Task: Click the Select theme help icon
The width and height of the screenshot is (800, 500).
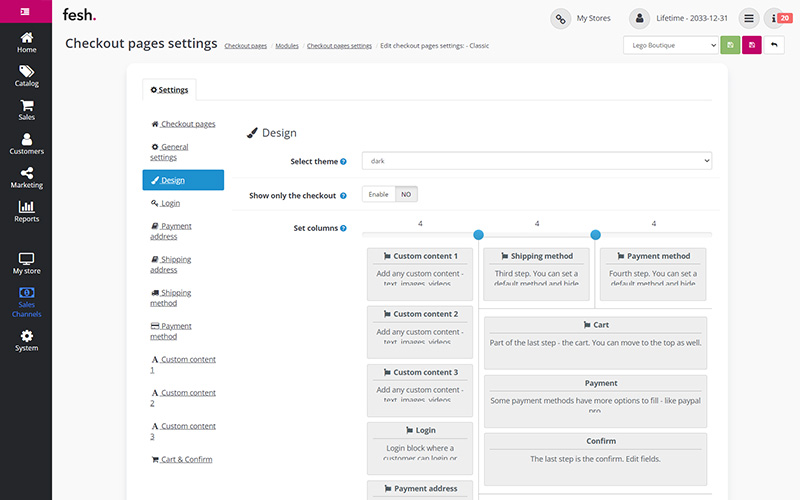Action: point(343,161)
